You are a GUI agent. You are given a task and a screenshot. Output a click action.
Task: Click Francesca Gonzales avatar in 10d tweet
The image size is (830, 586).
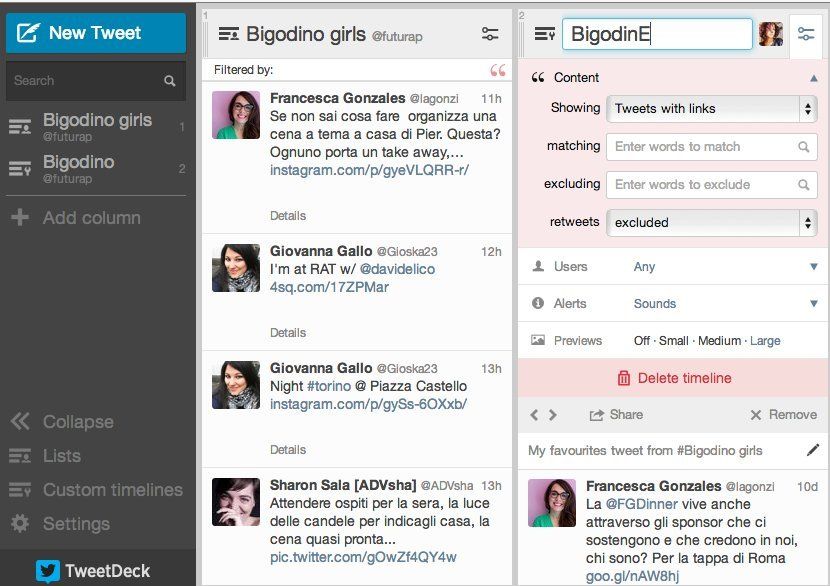point(552,503)
